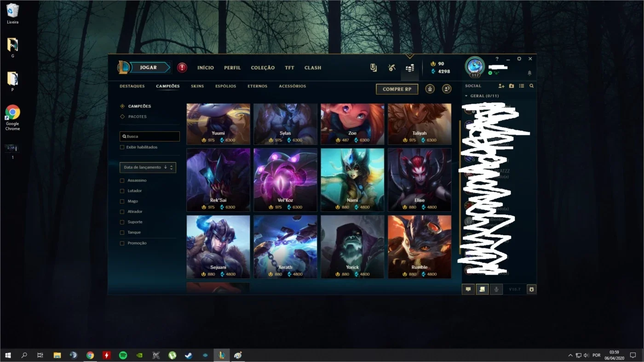Toggle the Promoção filter checkbox
644x362 pixels.
(122, 243)
